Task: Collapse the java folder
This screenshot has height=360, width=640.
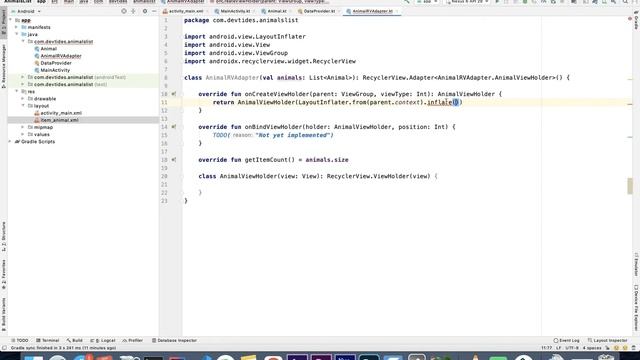Action: (17, 34)
